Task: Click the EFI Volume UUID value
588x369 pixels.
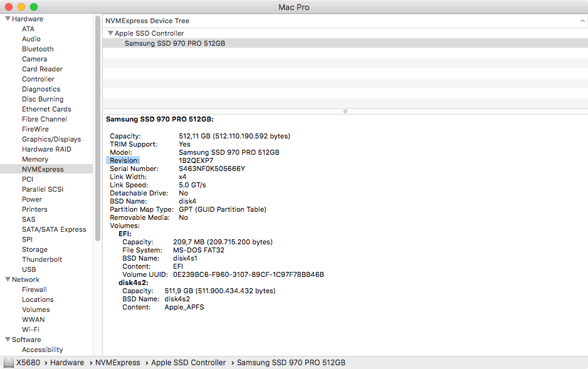Action: [248, 274]
